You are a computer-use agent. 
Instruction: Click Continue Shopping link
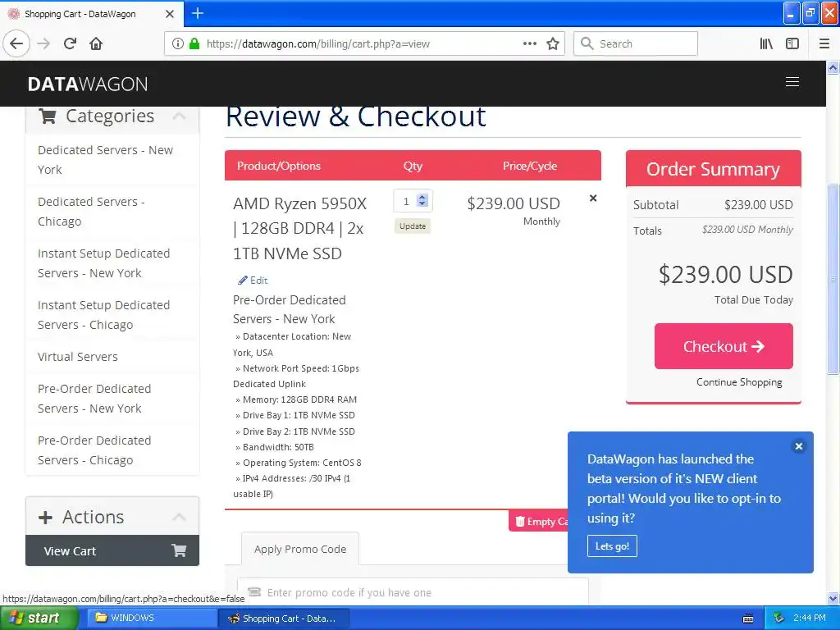click(739, 382)
